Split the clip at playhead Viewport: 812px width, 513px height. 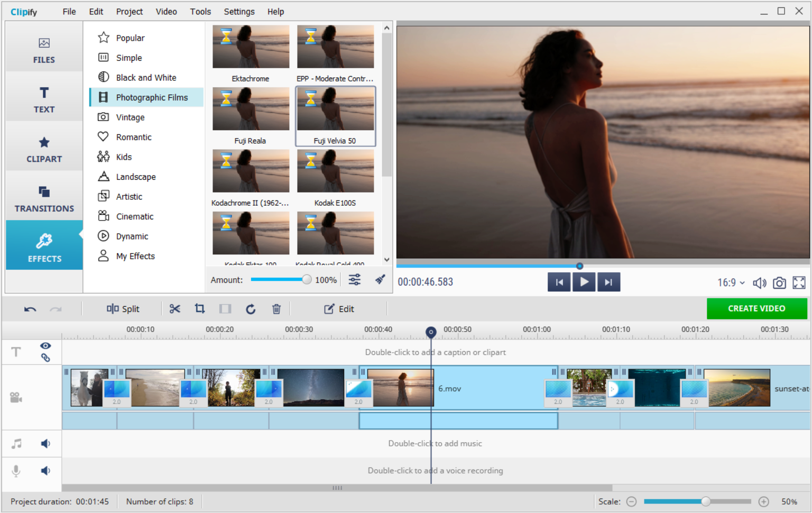(x=123, y=309)
